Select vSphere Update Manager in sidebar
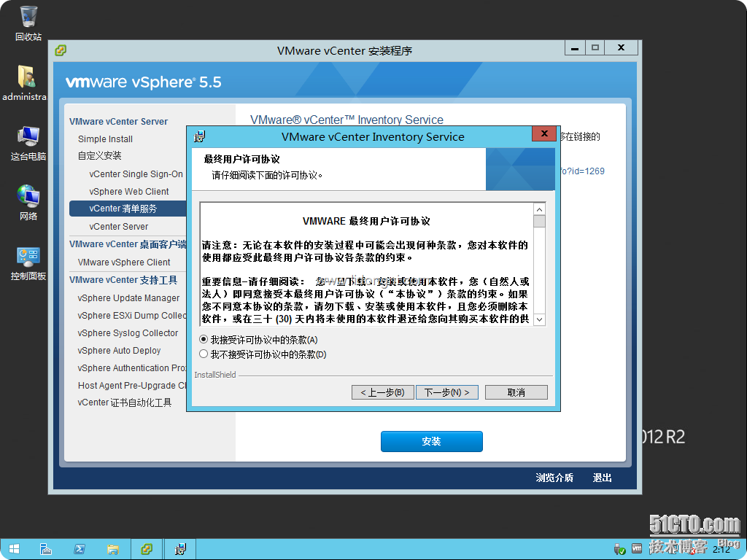 pos(128,298)
